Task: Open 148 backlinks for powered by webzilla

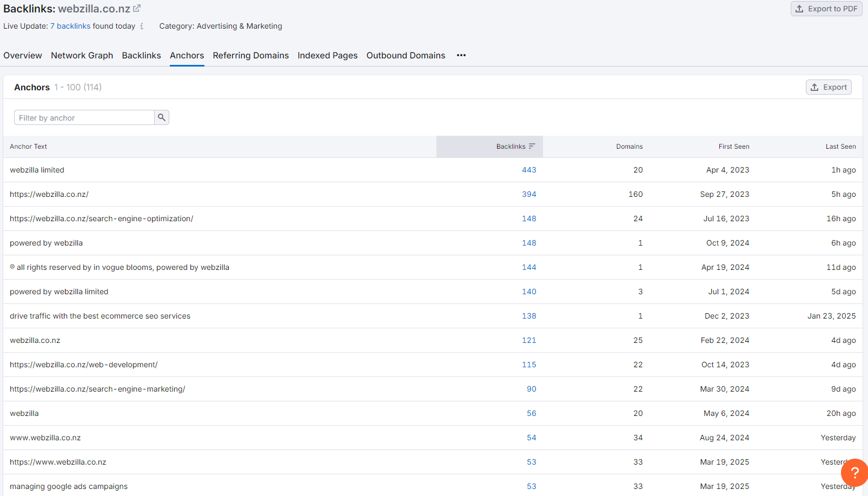Action: click(x=529, y=243)
